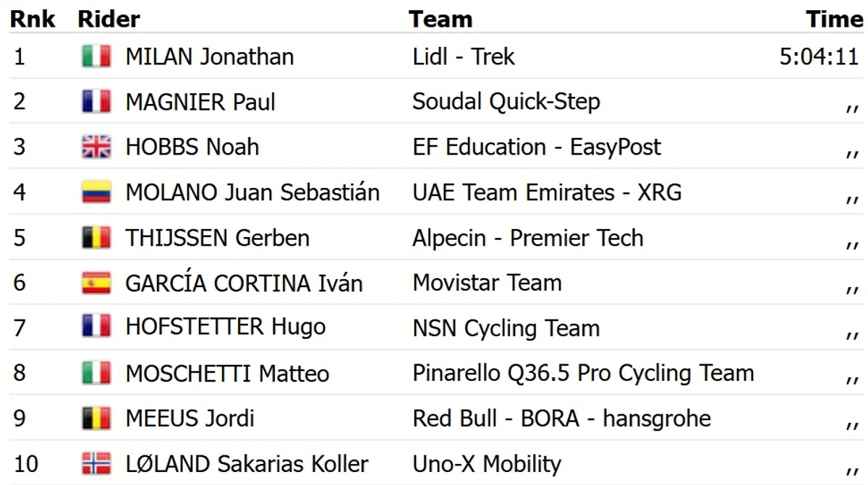Visit UAE Team Emirates - XRG team page

547,192
